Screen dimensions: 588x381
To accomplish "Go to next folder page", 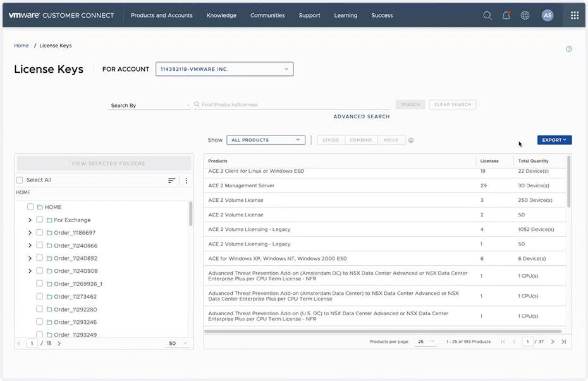I will (59, 344).
